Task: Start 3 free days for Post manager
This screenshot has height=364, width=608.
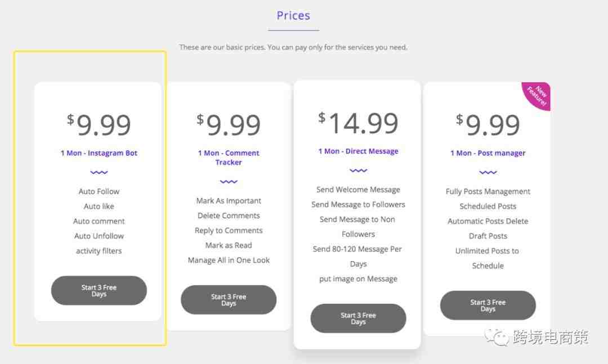Action: [488, 305]
